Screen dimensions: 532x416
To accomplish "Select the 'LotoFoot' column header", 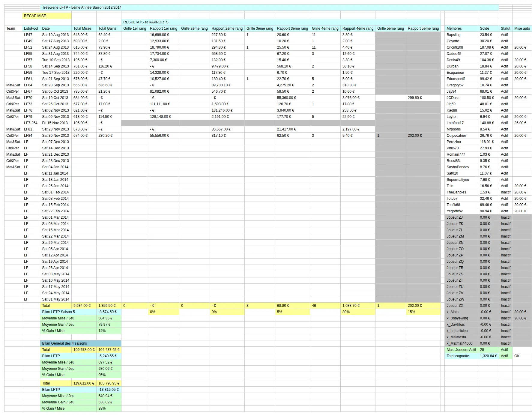I will (x=31, y=28).
